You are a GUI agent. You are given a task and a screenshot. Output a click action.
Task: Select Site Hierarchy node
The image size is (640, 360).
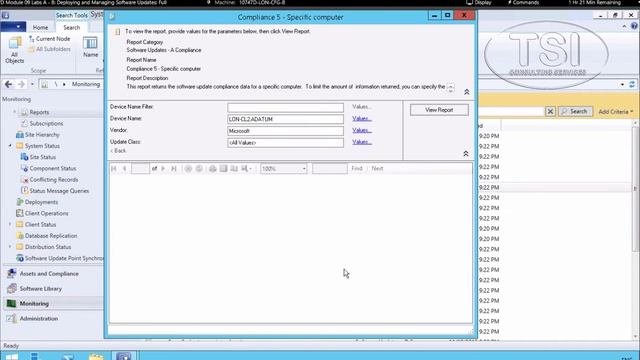42,135
